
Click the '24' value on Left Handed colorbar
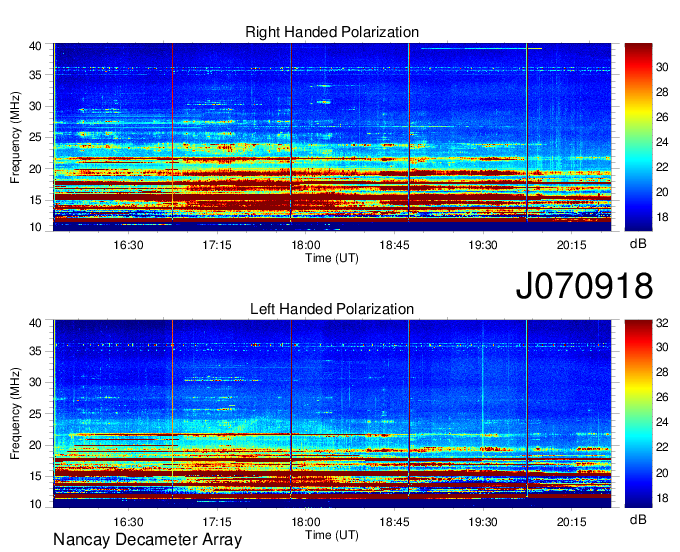pos(662,422)
